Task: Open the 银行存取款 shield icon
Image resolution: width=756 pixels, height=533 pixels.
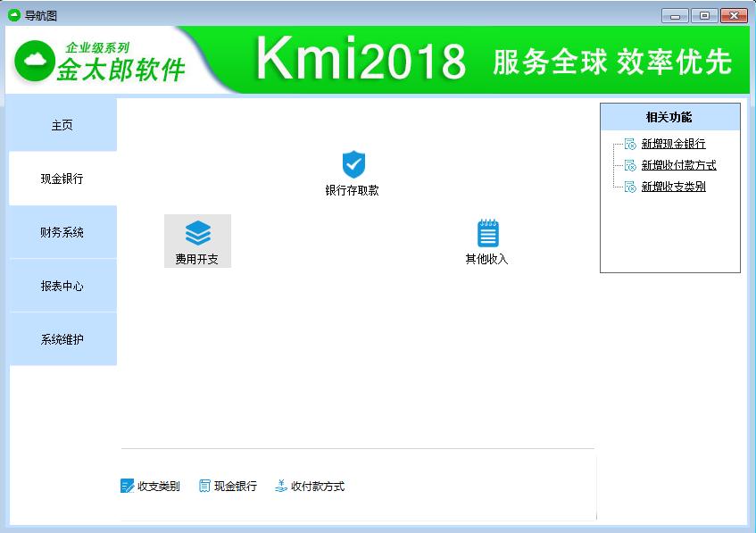Action: pos(352,164)
